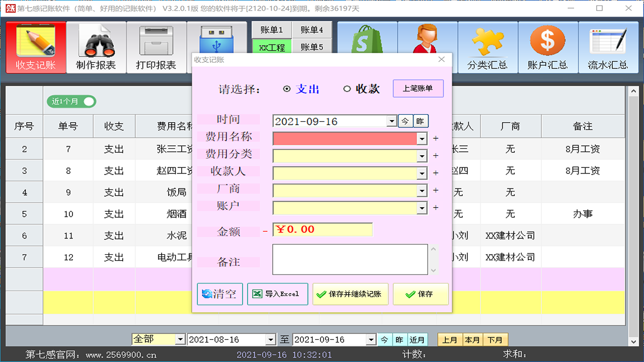Click 清空 to clear the form
The height and width of the screenshot is (362, 644).
[x=220, y=294]
